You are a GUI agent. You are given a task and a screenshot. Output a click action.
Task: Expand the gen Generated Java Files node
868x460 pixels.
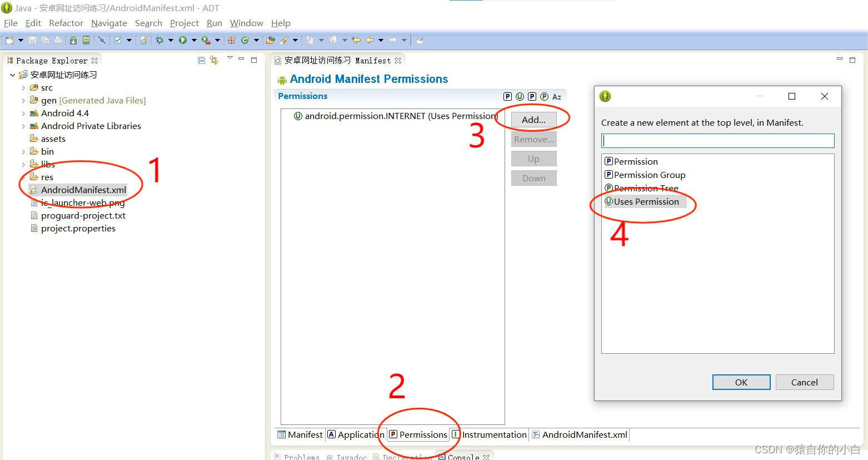tap(23, 101)
